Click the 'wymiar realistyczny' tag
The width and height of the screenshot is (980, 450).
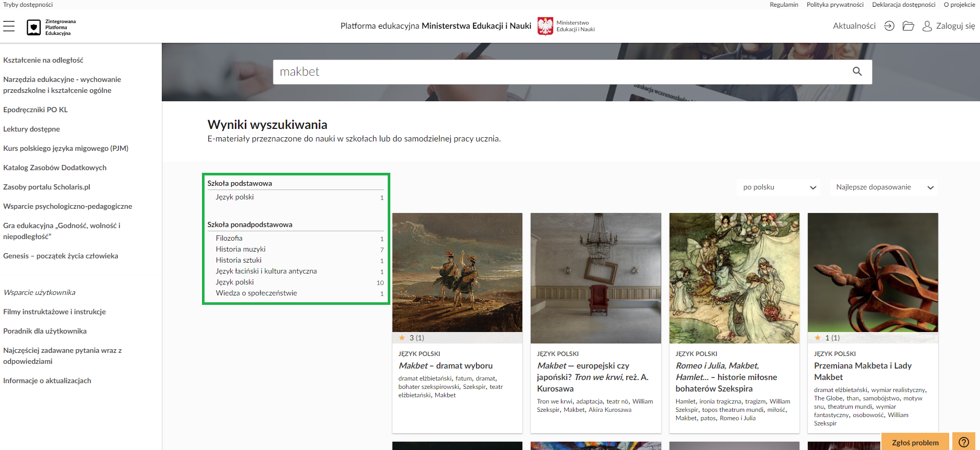click(898, 390)
